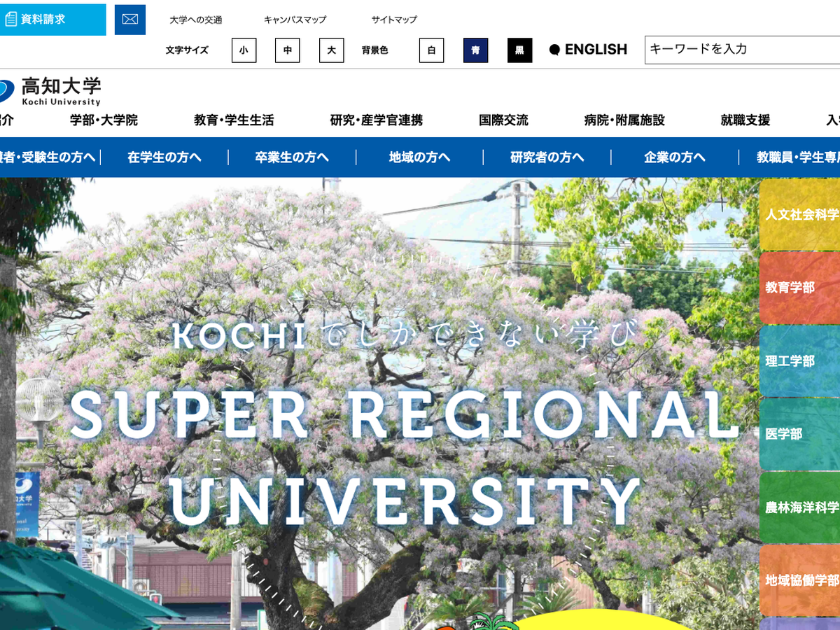
Task: Select the 地域の方へ tab
Action: pyautogui.click(x=419, y=157)
